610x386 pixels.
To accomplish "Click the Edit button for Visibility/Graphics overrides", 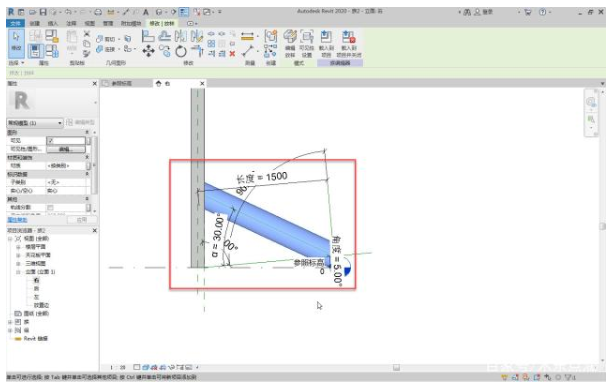I will click(66, 149).
